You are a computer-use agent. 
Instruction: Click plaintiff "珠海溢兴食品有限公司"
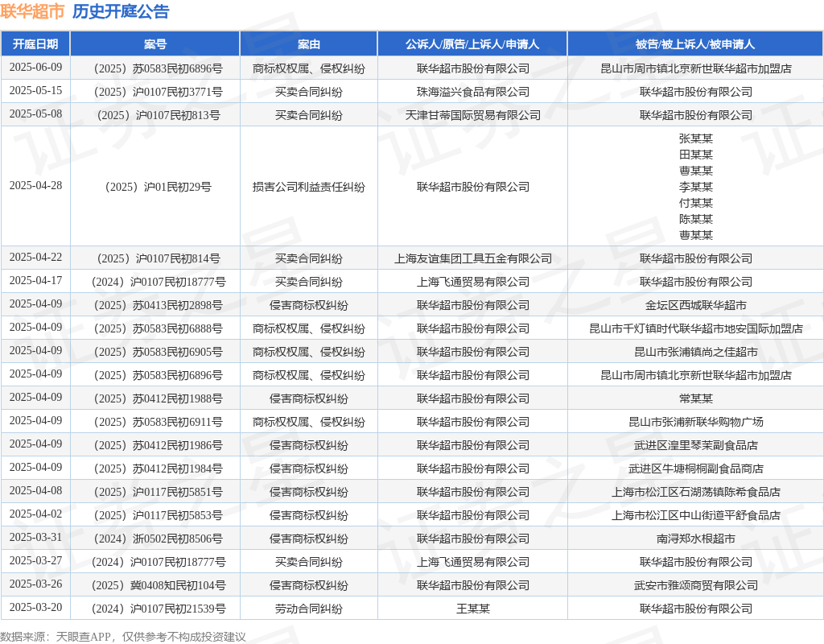[473, 92]
